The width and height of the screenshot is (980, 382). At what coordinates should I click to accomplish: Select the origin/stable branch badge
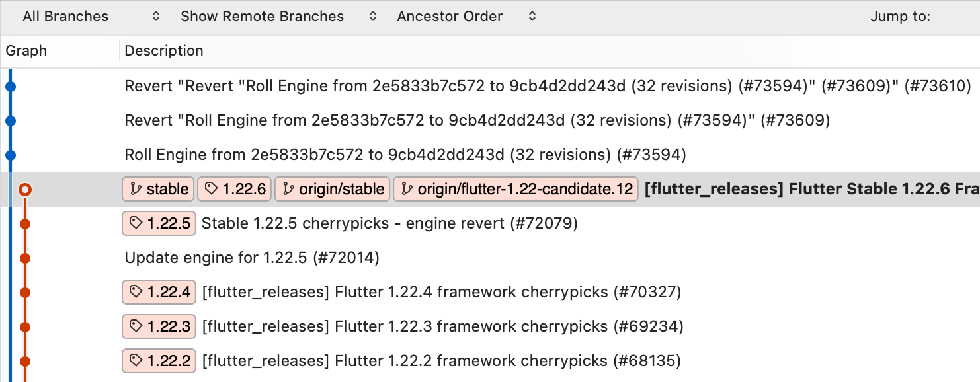[x=333, y=190]
